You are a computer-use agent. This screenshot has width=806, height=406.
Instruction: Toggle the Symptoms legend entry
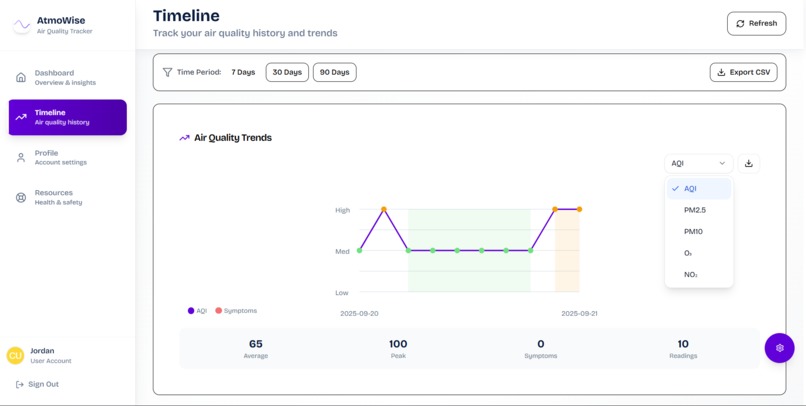[236, 311]
